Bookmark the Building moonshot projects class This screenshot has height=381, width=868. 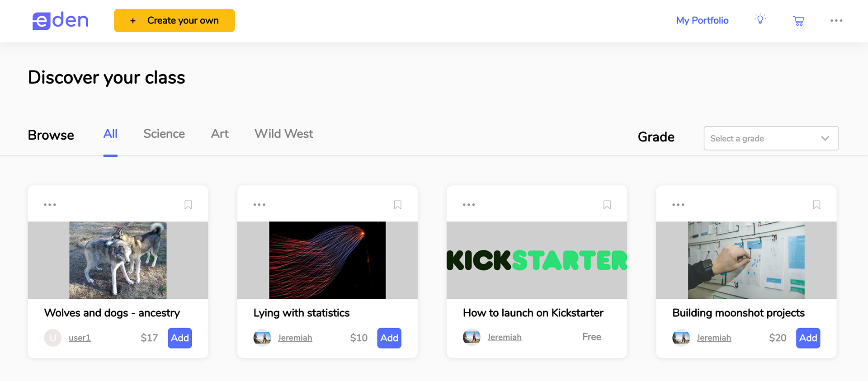click(816, 205)
